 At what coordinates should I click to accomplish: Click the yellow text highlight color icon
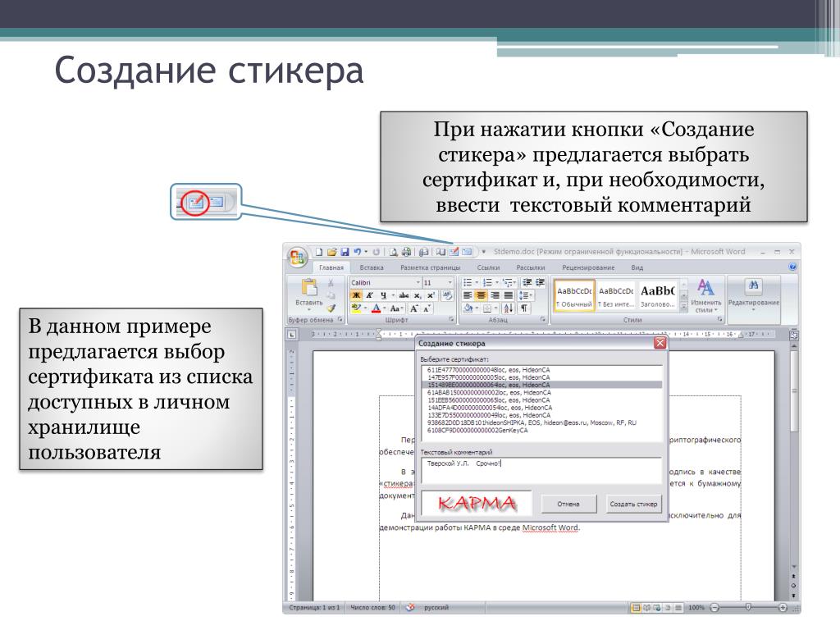[356, 308]
